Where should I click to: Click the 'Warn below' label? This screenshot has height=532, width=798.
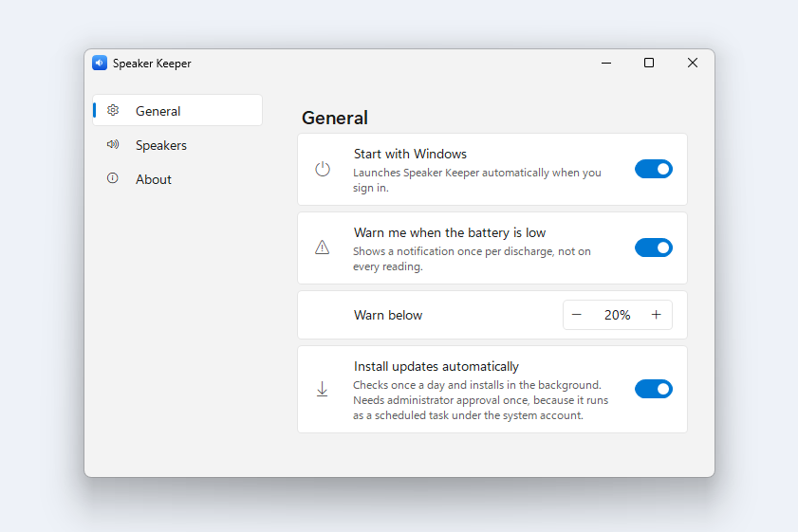tap(388, 315)
